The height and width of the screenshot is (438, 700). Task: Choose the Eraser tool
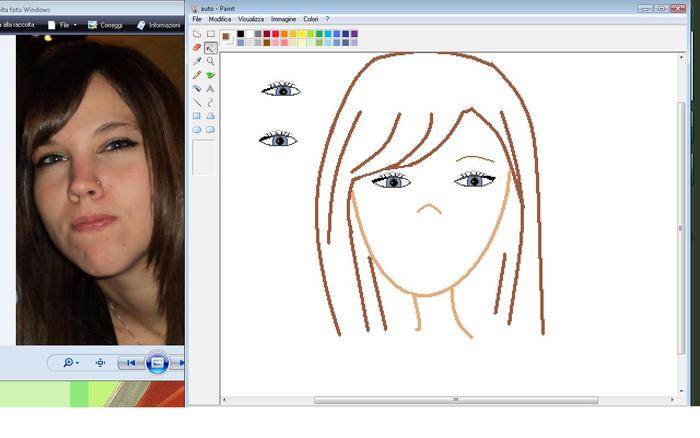tap(197, 47)
